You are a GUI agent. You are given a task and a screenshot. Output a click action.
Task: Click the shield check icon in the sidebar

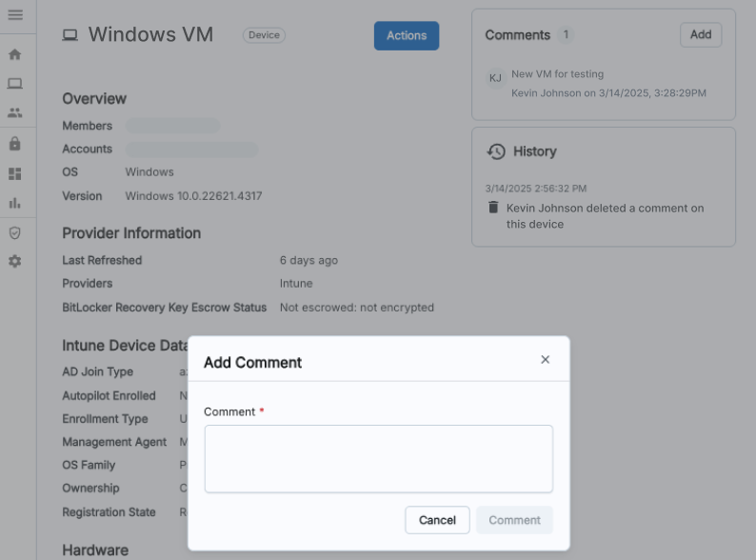click(x=15, y=232)
